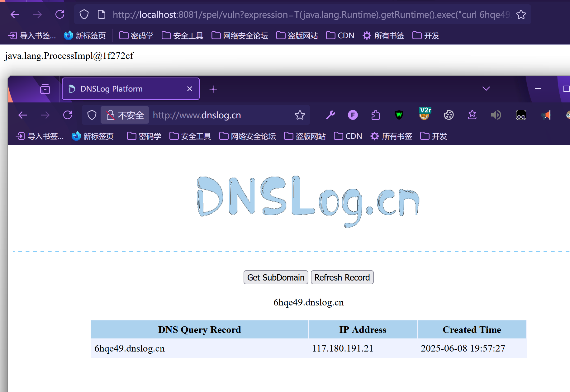The image size is (570, 392).
Task: Click the round F extension icon
Action: [x=353, y=115]
